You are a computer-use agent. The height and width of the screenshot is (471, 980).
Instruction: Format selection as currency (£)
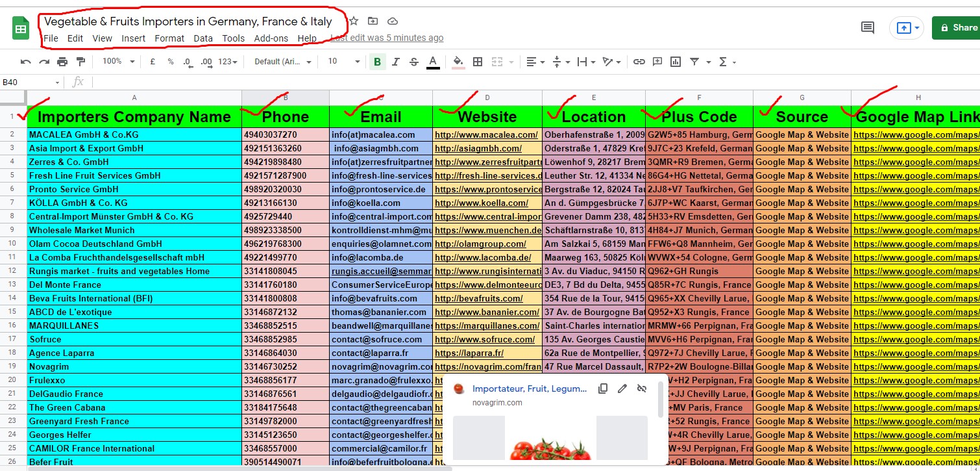(x=153, y=62)
